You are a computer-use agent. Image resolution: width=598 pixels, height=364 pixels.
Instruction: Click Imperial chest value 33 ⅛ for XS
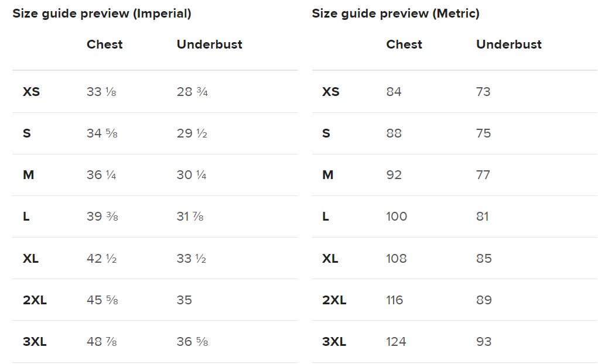[x=101, y=92]
